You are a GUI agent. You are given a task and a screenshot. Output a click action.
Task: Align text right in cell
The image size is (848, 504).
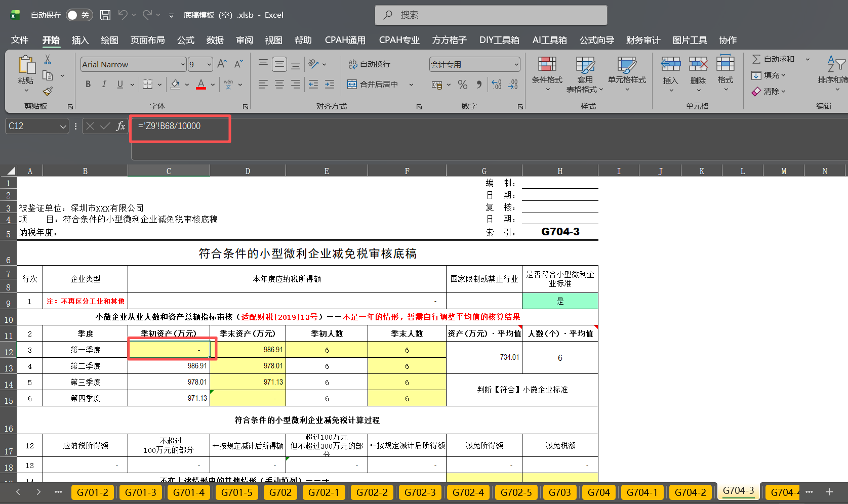296,84
